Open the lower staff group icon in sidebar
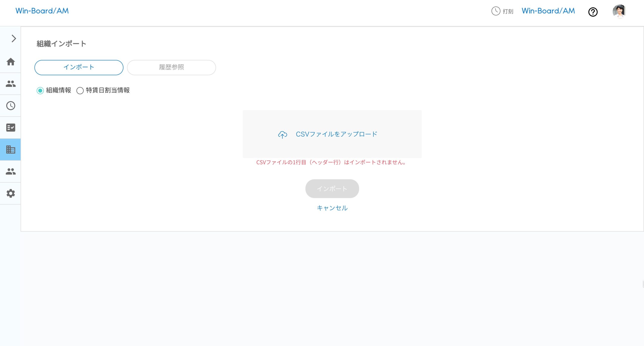The image size is (644, 346). (x=10, y=171)
